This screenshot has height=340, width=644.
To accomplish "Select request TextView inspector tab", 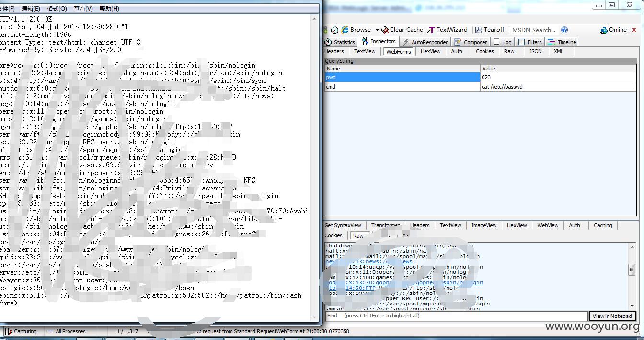I will coord(365,51).
